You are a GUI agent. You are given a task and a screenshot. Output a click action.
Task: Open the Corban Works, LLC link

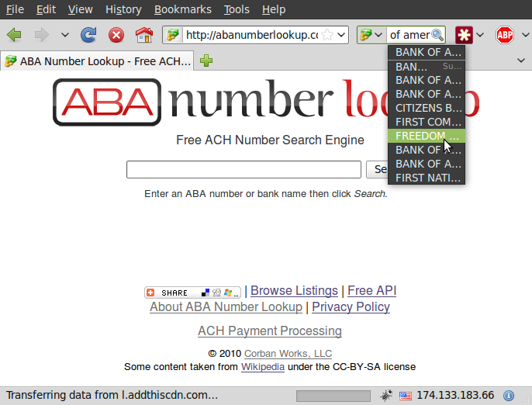[x=288, y=354]
